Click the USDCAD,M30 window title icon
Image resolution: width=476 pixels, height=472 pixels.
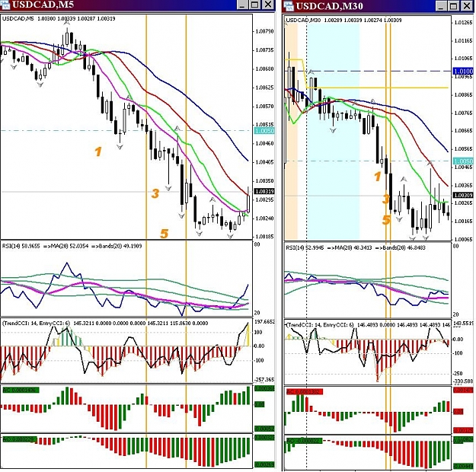288,6
